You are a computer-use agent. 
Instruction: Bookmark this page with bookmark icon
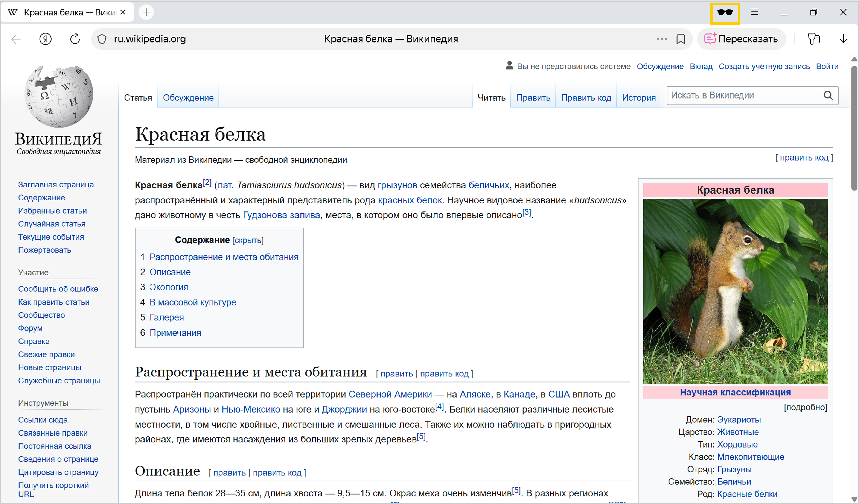click(680, 39)
